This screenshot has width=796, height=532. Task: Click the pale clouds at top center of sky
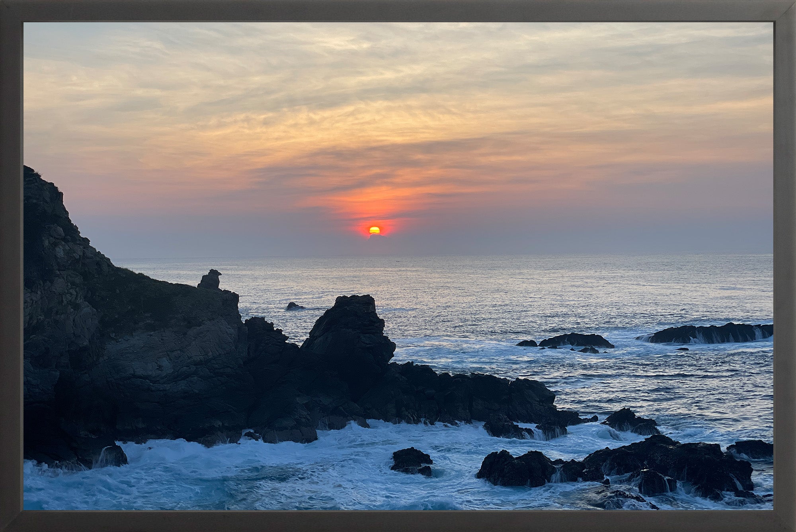point(398,52)
